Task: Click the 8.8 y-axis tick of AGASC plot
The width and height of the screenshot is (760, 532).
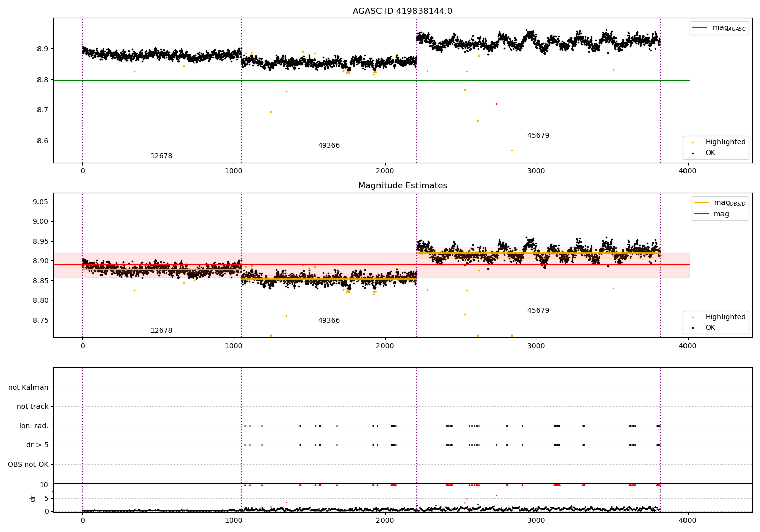Action: (x=44, y=80)
